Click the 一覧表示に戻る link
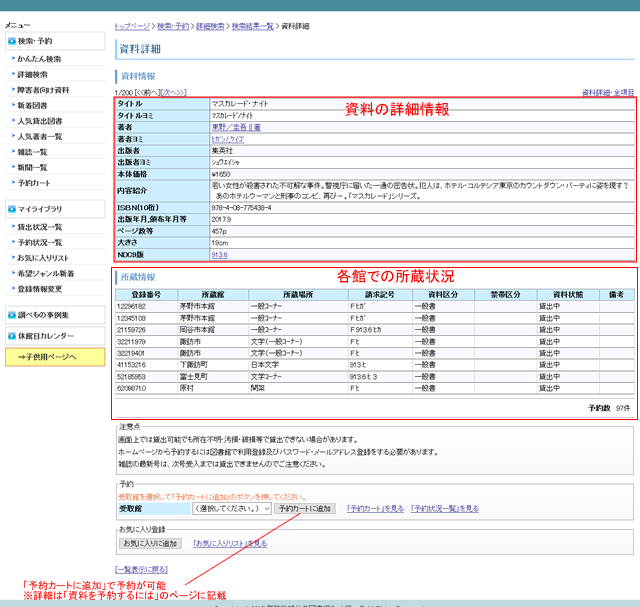Viewport: 640px width, 607px height. 141,569
